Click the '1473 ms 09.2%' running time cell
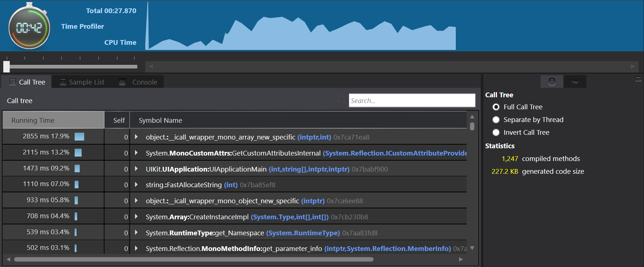 coord(53,169)
